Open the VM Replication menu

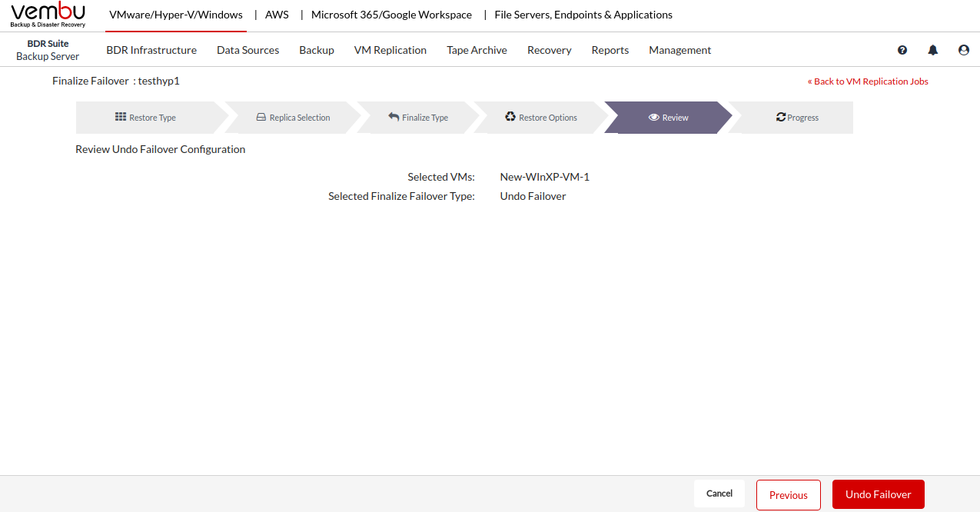[x=390, y=50]
